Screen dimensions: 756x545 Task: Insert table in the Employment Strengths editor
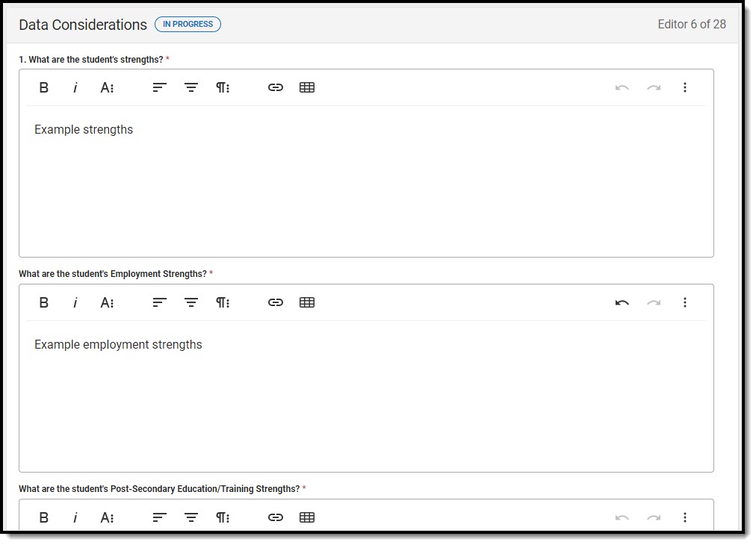pyautogui.click(x=307, y=302)
